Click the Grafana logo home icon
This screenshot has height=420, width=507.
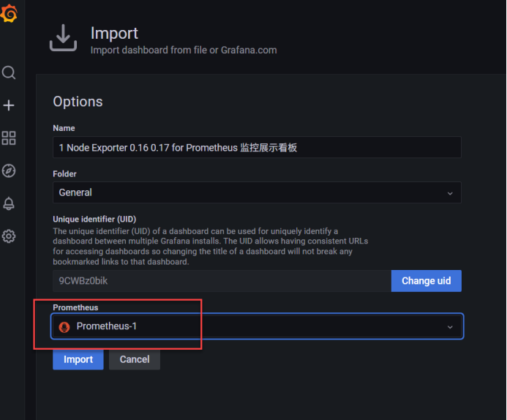(x=10, y=13)
